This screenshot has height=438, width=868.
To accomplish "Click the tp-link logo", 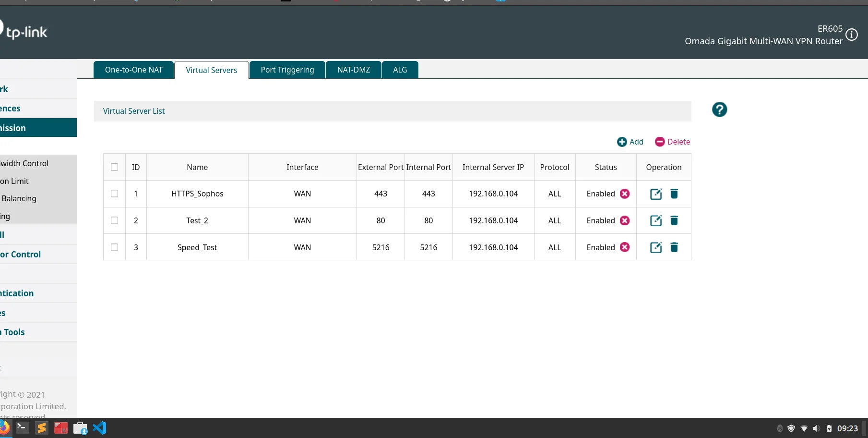I will [24, 31].
